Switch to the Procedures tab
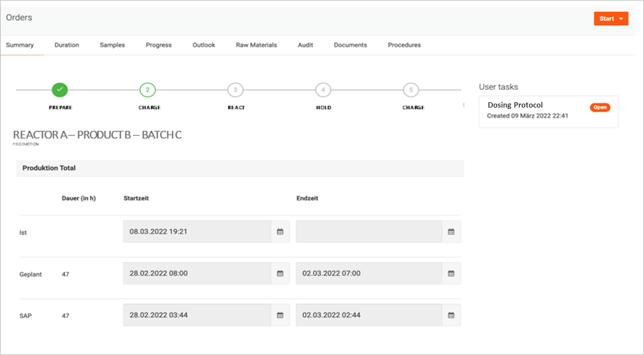644x355 pixels. coord(404,45)
